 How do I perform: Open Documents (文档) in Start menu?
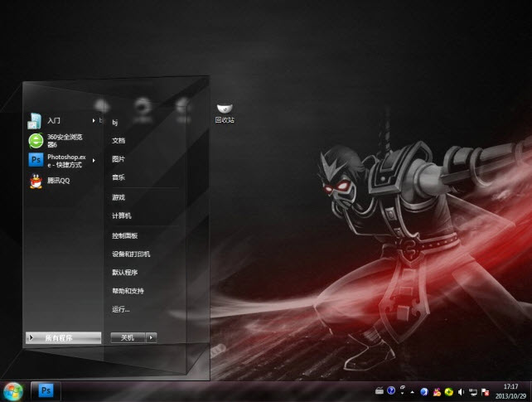(x=118, y=140)
